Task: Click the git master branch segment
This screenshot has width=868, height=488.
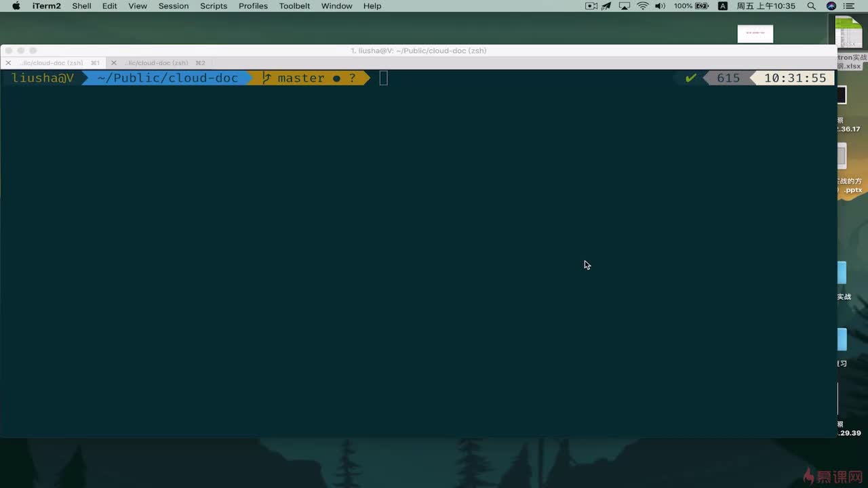Action: point(309,78)
